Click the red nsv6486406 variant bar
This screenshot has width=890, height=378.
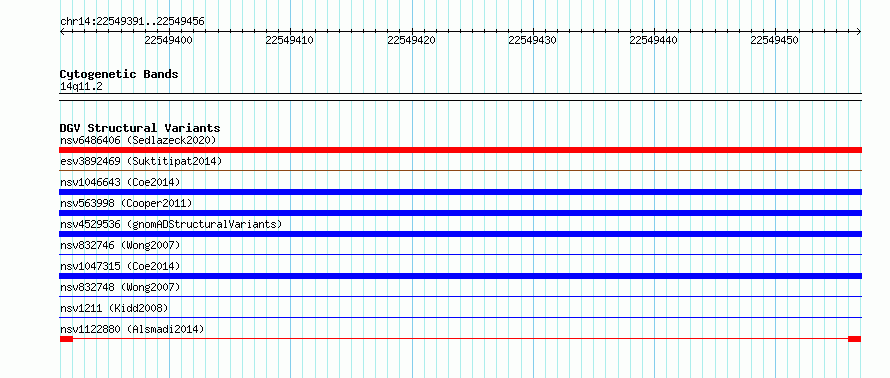[460, 150]
